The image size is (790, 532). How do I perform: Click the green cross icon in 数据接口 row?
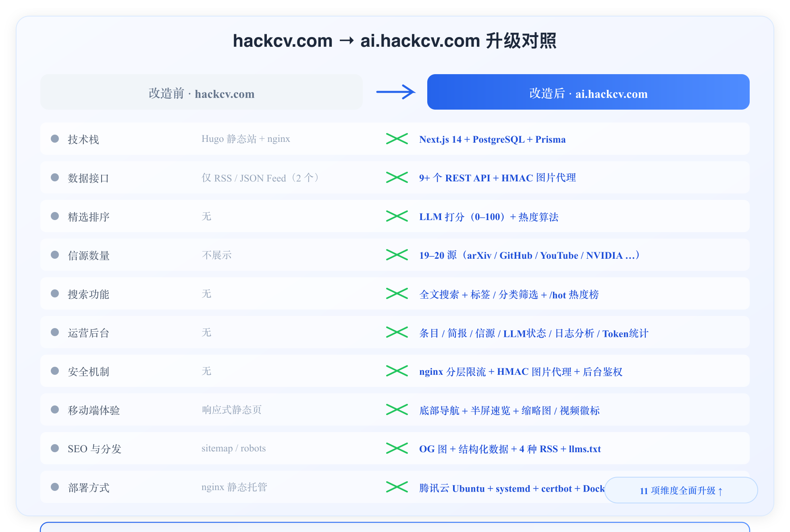(x=397, y=177)
